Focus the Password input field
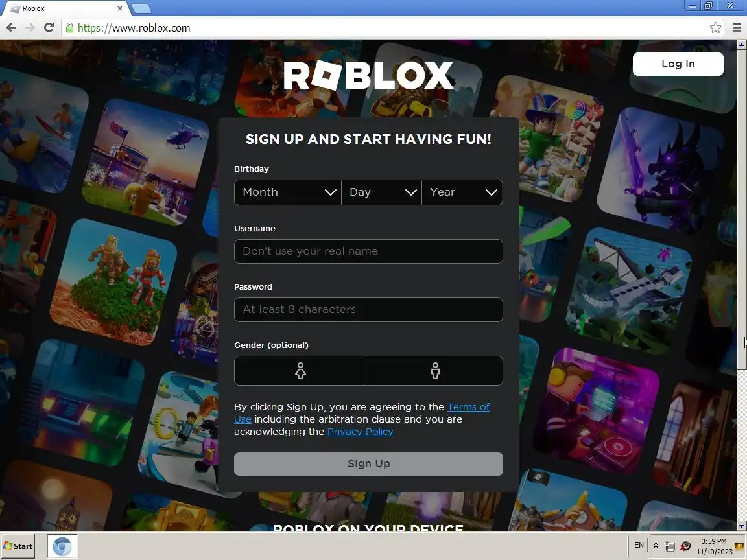The height and width of the screenshot is (560, 747). coord(368,310)
